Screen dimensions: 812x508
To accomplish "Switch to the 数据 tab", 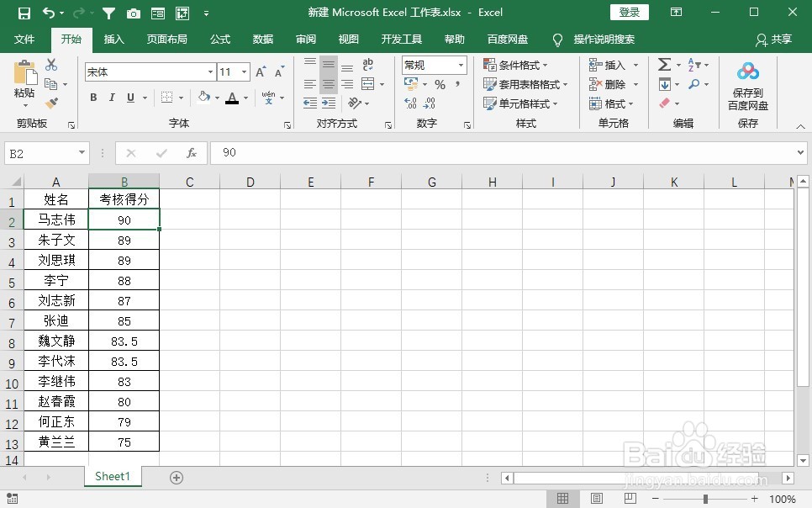I will (x=262, y=40).
